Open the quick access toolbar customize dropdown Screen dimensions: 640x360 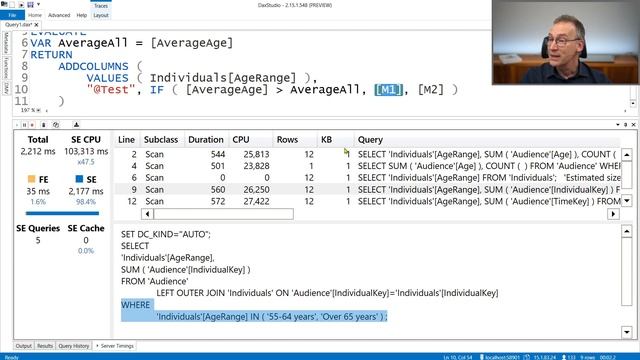tap(38, 5)
